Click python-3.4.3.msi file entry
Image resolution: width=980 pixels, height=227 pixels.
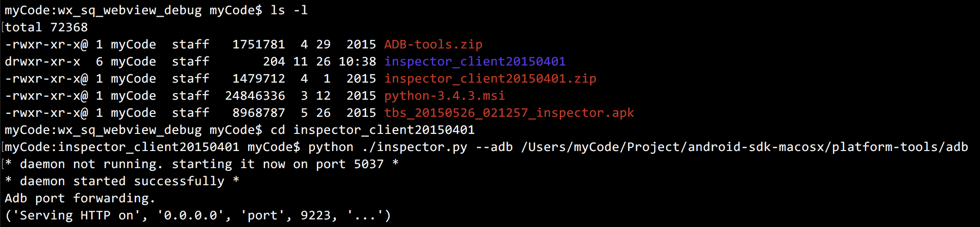click(444, 96)
